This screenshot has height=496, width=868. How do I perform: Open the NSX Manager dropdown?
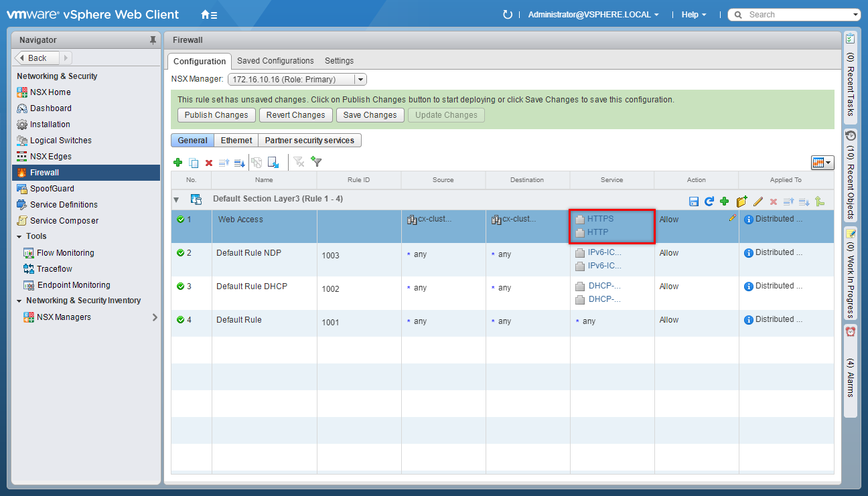pyautogui.click(x=360, y=80)
